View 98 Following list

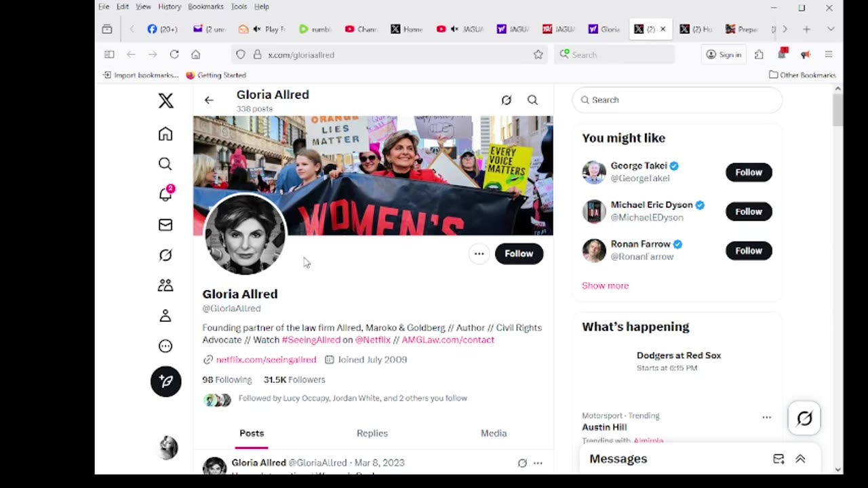(x=226, y=380)
